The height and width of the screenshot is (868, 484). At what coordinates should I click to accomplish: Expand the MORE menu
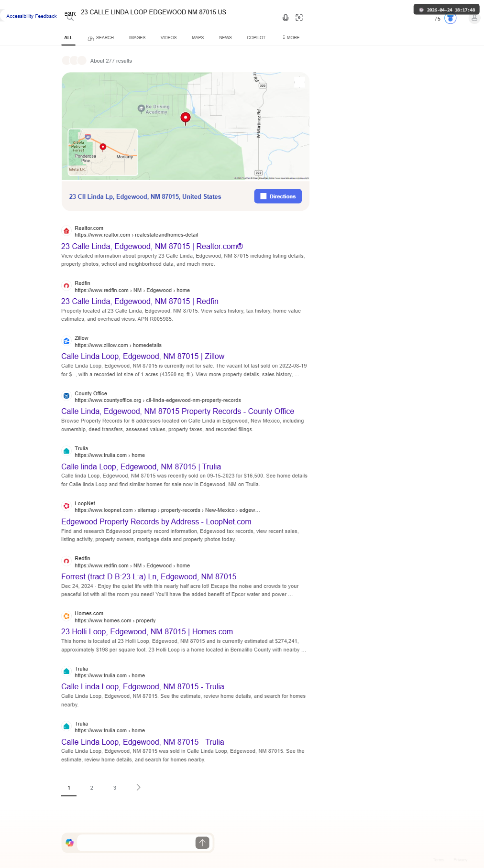291,38
